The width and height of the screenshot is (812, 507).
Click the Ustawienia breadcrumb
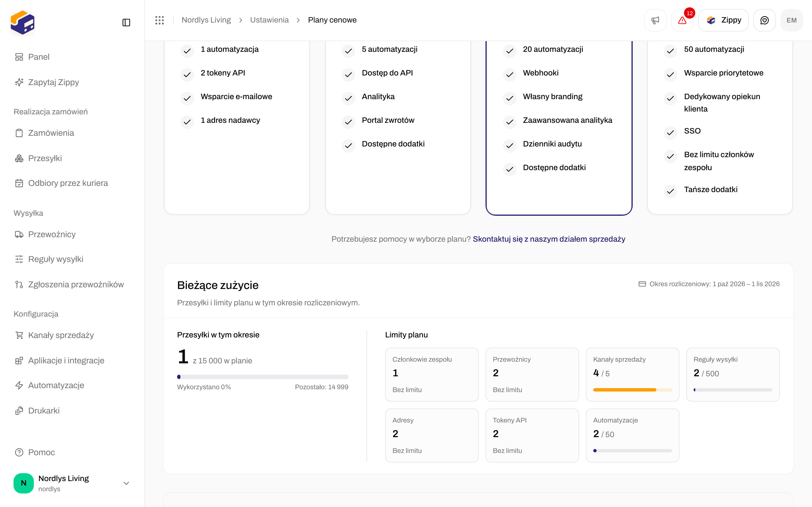pyautogui.click(x=269, y=20)
